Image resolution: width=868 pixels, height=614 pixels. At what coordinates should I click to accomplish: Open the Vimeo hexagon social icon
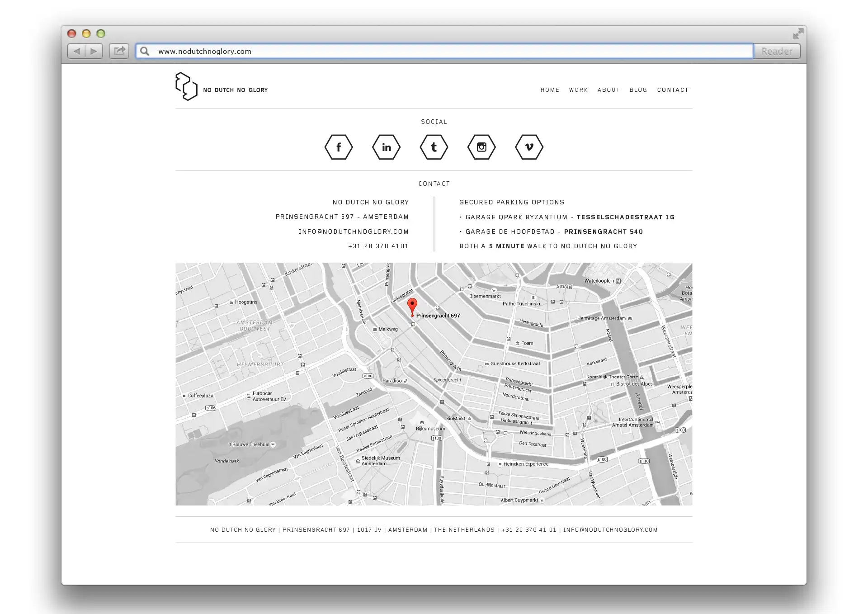529,147
